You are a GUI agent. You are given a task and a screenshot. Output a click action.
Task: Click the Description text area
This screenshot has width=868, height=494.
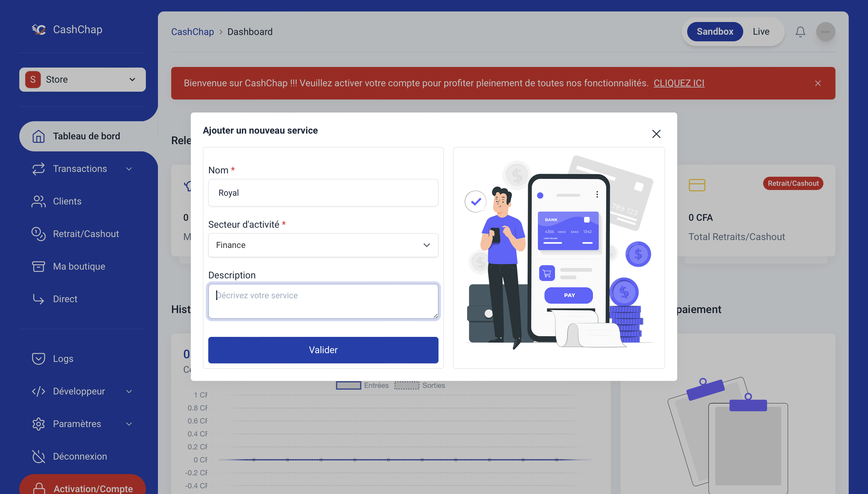point(323,301)
